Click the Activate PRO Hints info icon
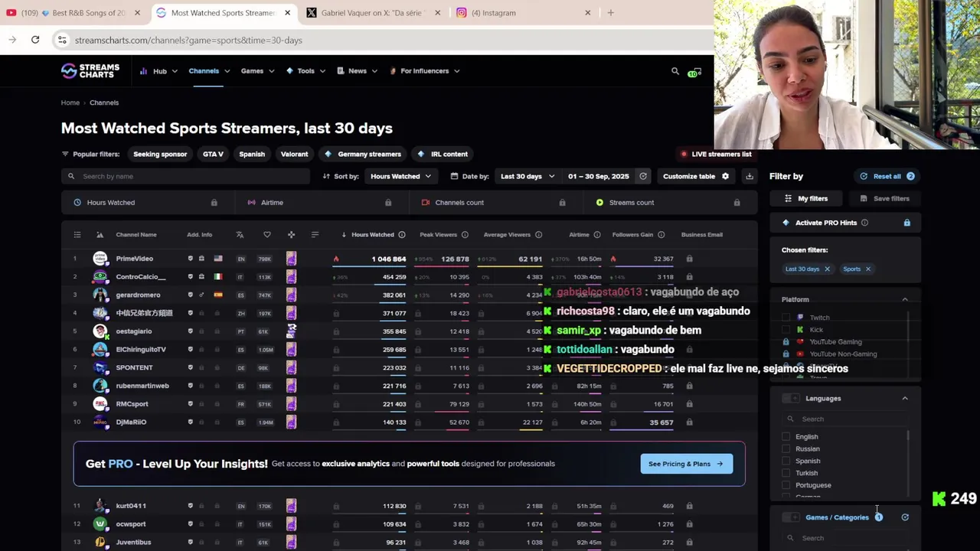Screen dimensions: 980x551 tap(864, 223)
